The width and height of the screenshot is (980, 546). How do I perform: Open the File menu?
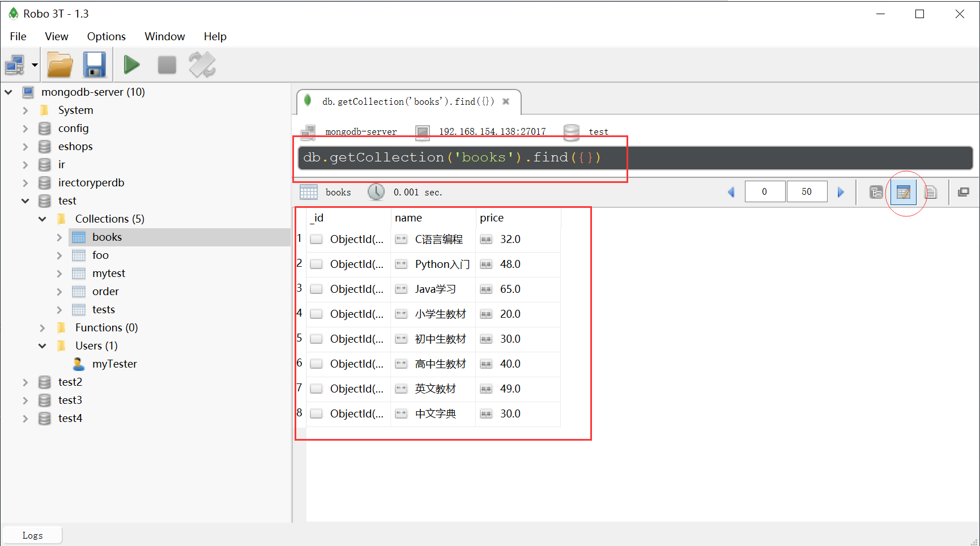point(18,36)
